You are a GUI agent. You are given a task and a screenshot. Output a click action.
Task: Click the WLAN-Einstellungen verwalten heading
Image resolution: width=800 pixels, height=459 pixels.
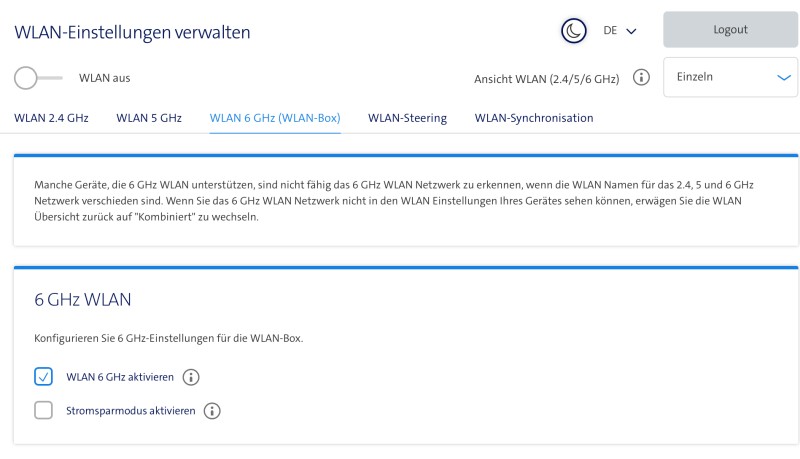point(132,32)
